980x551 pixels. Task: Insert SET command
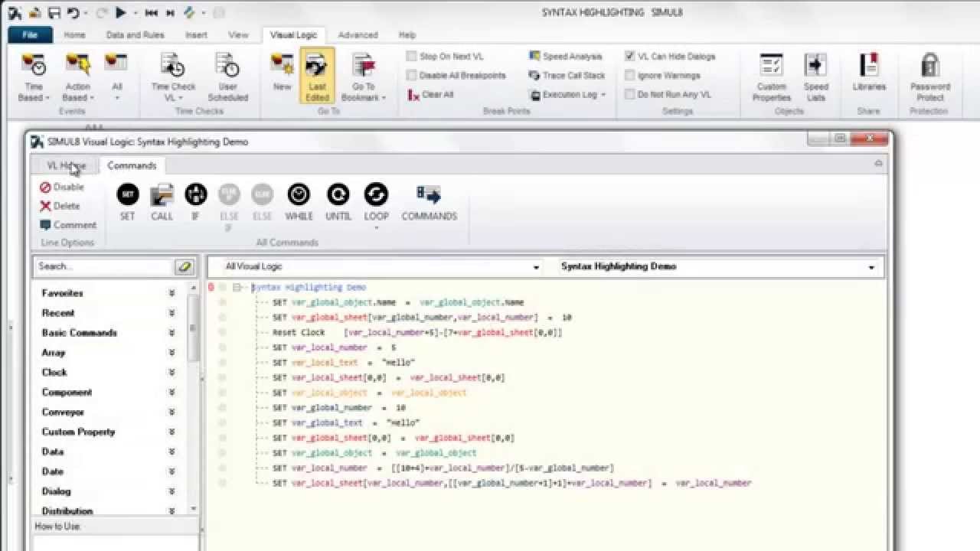[128, 203]
